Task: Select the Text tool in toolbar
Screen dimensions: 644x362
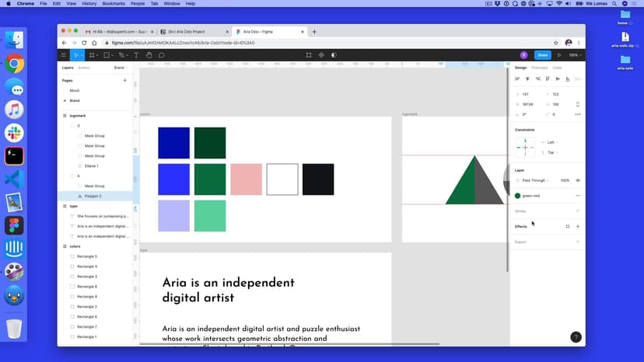Action: pos(136,55)
